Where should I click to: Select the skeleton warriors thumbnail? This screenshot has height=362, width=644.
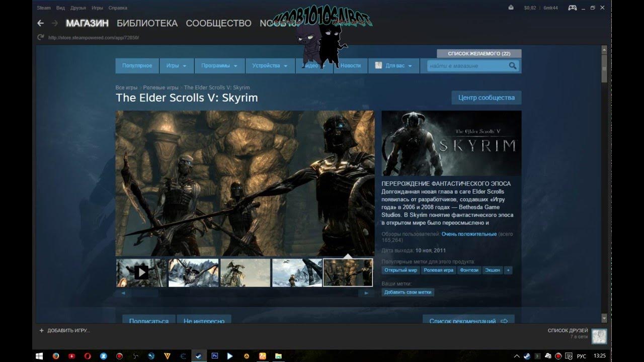(x=348, y=273)
